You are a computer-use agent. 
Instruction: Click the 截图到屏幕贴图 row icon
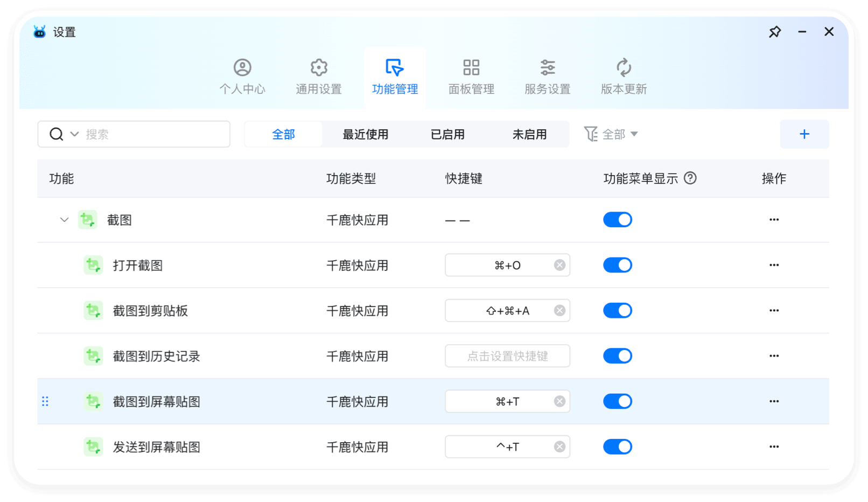point(93,401)
